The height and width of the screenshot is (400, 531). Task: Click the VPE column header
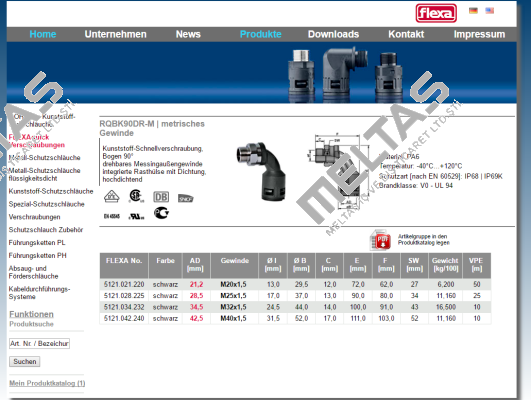coord(477,265)
